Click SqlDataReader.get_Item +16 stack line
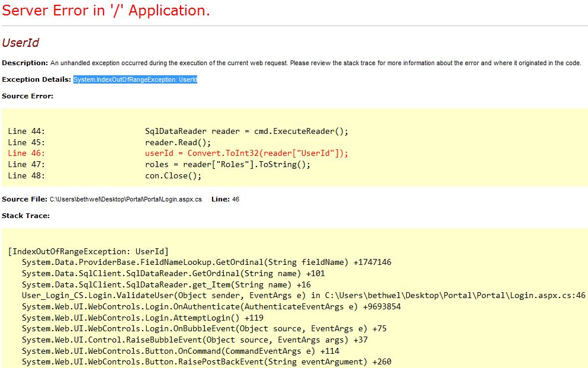 (166, 284)
